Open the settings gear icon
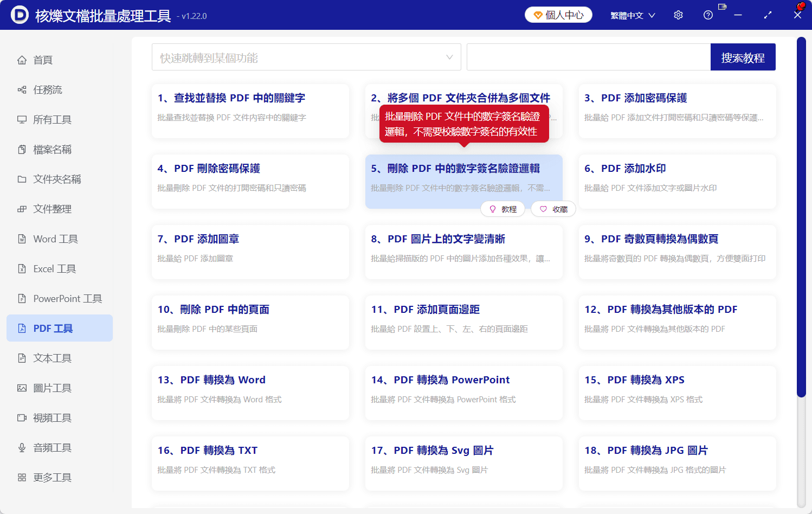The image size is (812, 514). tap(678, 15)
